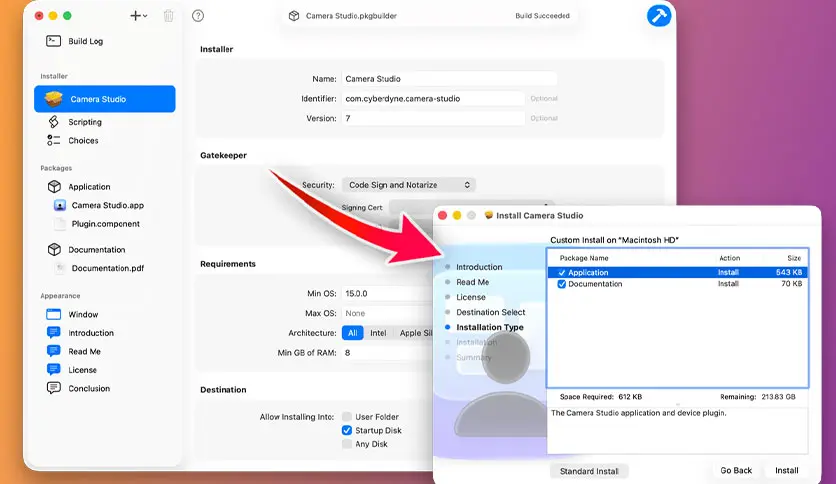Click Plugin.component file icon

60,224
